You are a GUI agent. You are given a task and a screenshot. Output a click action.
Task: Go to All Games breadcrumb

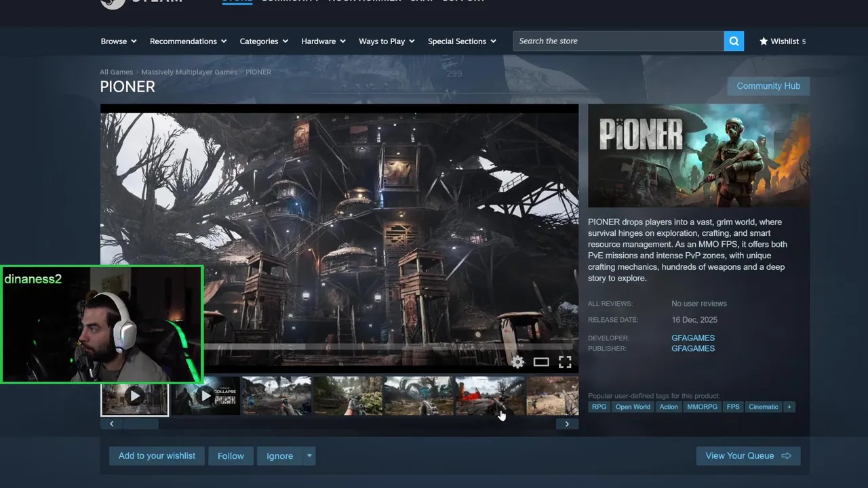click(117, 72)
